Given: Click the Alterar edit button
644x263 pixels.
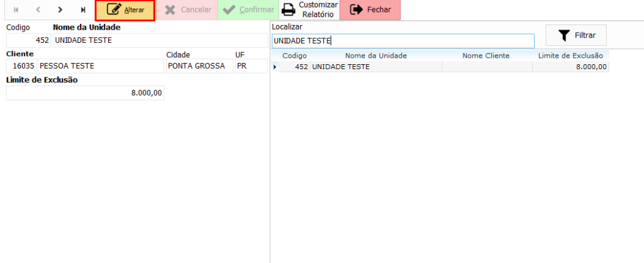Looking at the screenshot, I should (125, 10).
